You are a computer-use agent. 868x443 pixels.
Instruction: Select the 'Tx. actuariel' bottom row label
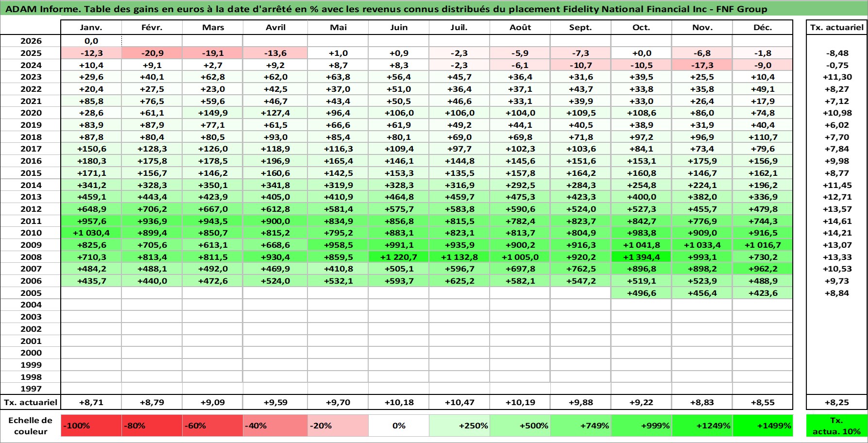(x=31, y=402)
